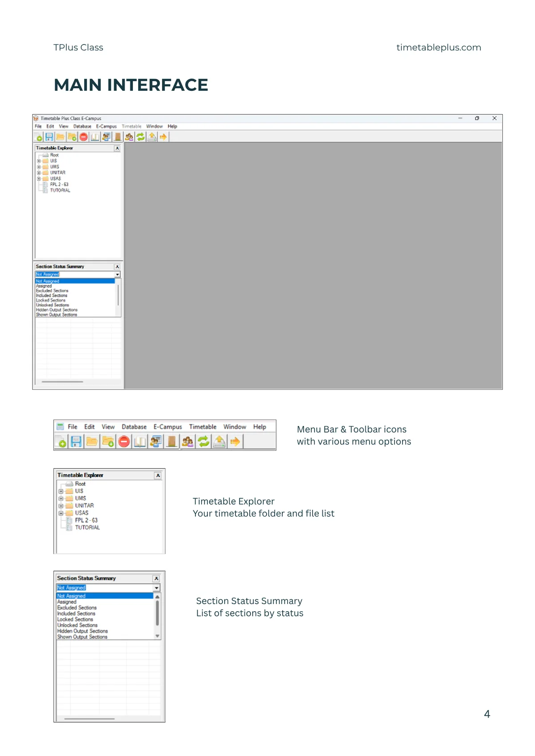This screenshot has width=535, height=756.
Task: Click the folder-with-plus icon in the full-window screenshot toolbar
Action: 72,137
